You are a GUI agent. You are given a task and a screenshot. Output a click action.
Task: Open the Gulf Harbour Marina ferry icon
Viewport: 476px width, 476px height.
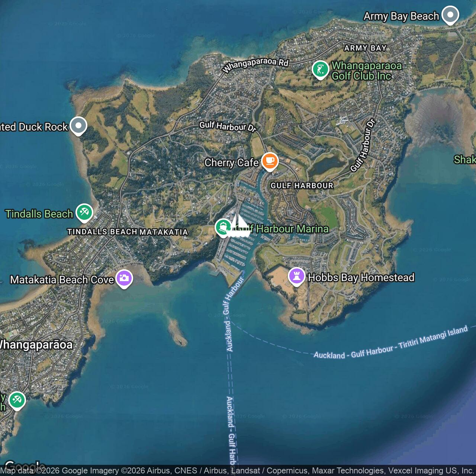(x=223, y=227)
